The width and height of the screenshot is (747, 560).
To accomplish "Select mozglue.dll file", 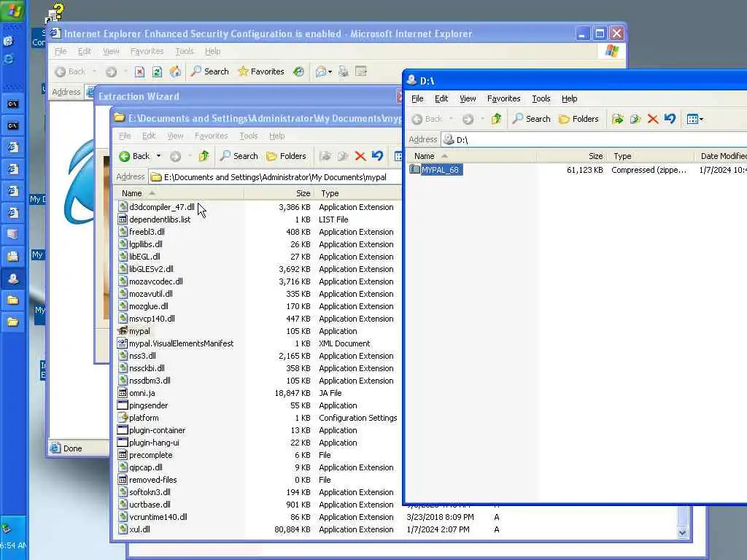I will (143, 306).
